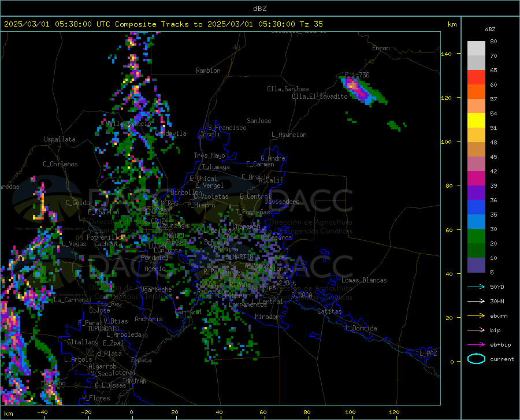Click the dBZ heading above the color scale
This screenshot has width=520, height=420.
click(490, 29)
